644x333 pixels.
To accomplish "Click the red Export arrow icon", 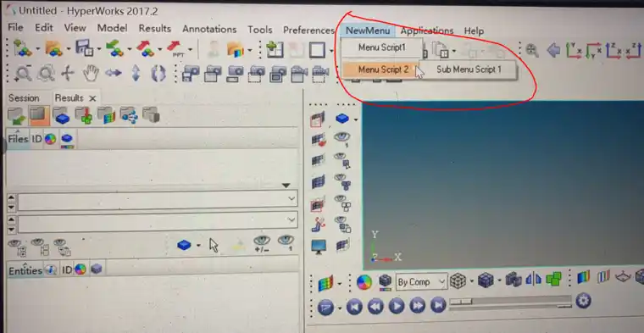I will [145, 49].
